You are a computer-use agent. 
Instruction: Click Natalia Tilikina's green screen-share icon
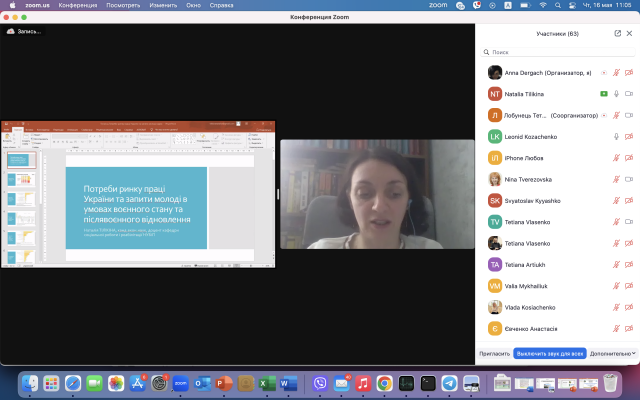coord(604,94)
